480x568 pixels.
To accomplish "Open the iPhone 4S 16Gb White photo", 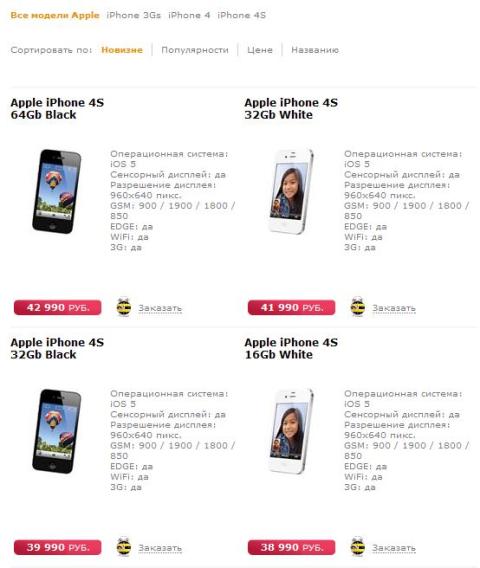I will (x=291, y=431).
